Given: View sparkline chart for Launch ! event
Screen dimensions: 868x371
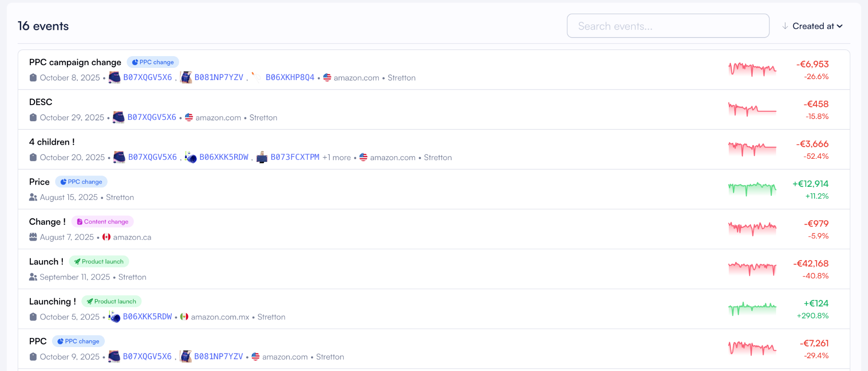Looking at the screenshot, I should click(752, 268).
